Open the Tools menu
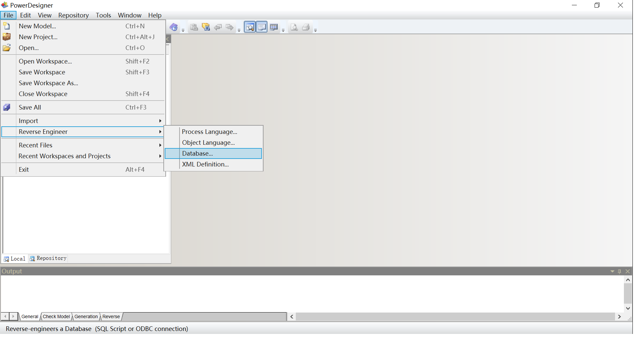 click(x=103, y=15)
